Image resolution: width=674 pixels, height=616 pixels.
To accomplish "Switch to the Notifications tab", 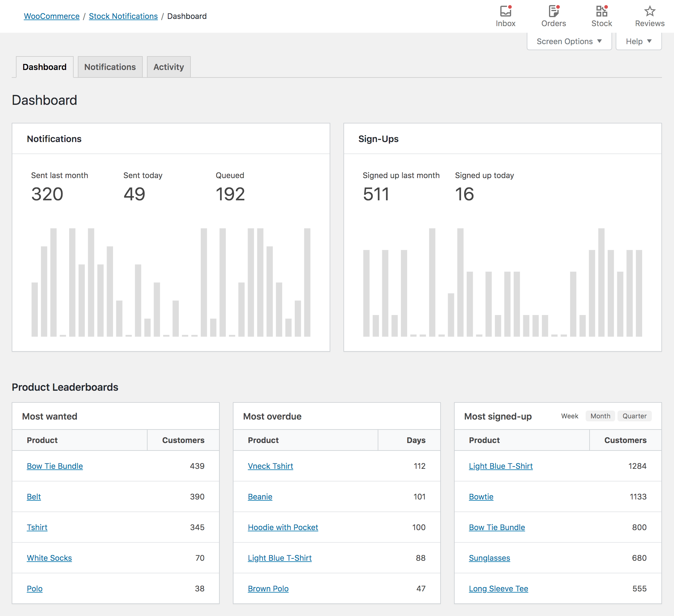I will pos(110,67).
